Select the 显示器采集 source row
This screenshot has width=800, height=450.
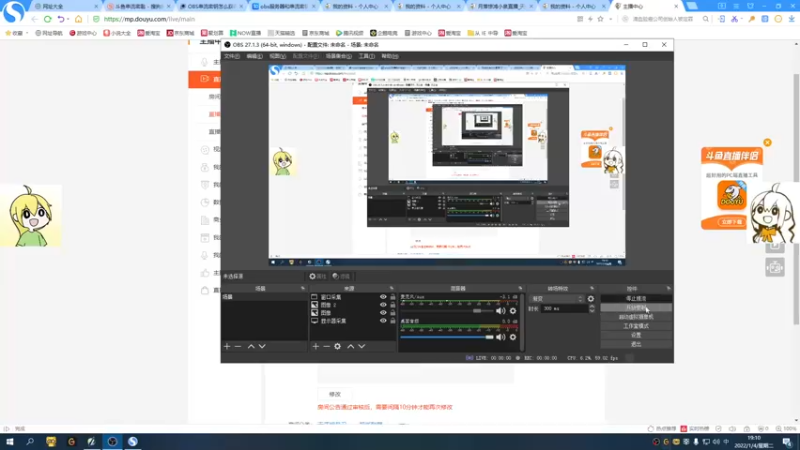pyautogui.click(x=353, y=321)
